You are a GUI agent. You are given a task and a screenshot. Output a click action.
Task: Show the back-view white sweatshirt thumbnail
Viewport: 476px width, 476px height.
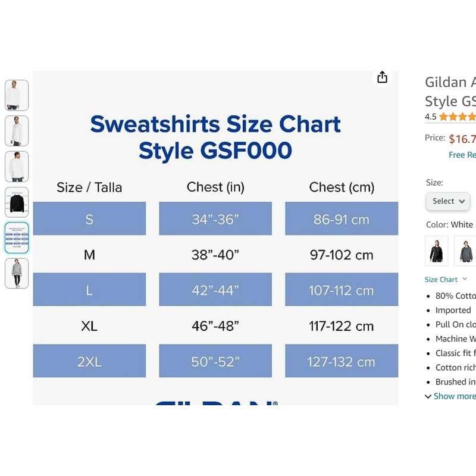(17, 167)
